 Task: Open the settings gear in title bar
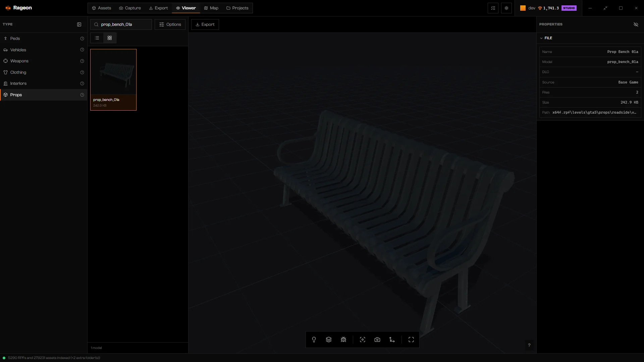[506, 8]
